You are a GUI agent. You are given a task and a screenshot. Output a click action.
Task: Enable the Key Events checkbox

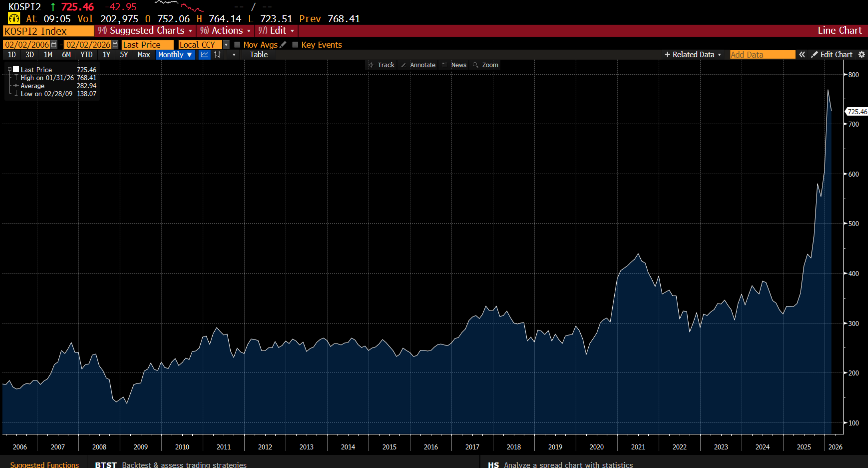[295, 45]
